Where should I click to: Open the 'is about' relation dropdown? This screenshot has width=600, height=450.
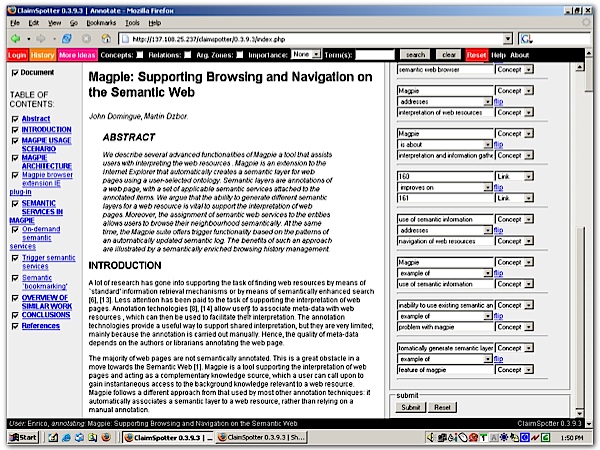(445, 144)
